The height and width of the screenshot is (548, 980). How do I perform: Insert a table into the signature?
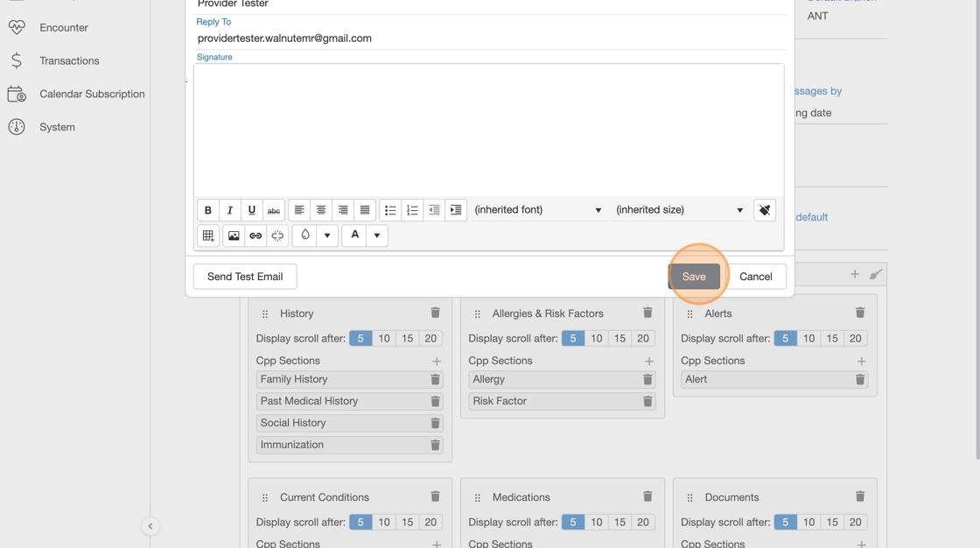coord(208,235)
